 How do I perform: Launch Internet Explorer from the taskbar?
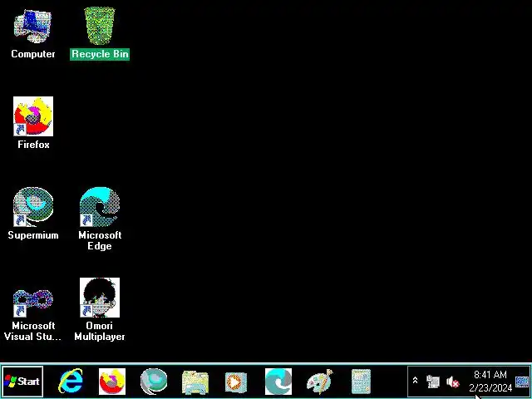coord(71,382)
